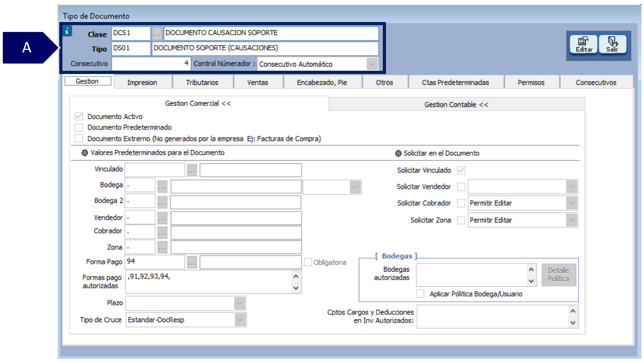The height and width of the screenshot is (362, 644).
Task: Check the Obligatoria checkbox
Action: click(x=308, y=262)
